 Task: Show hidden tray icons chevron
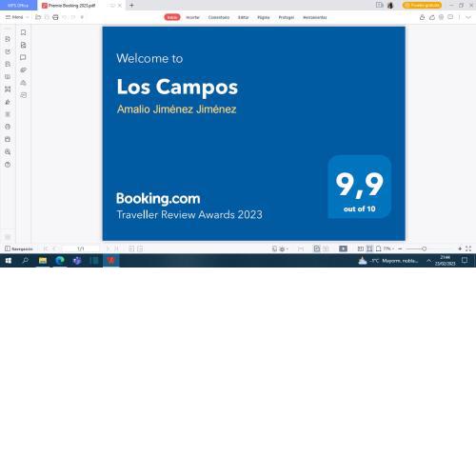pyautogui.click(x=428, y=261)
